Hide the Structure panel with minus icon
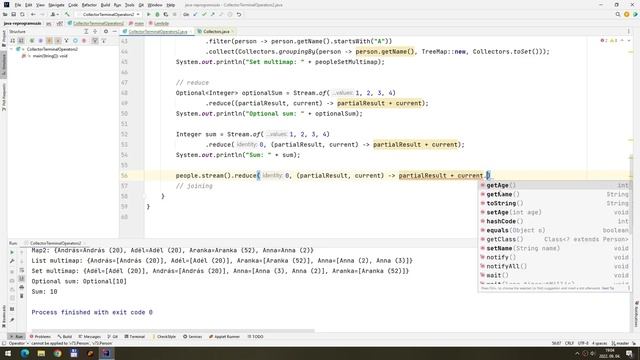 114,31
